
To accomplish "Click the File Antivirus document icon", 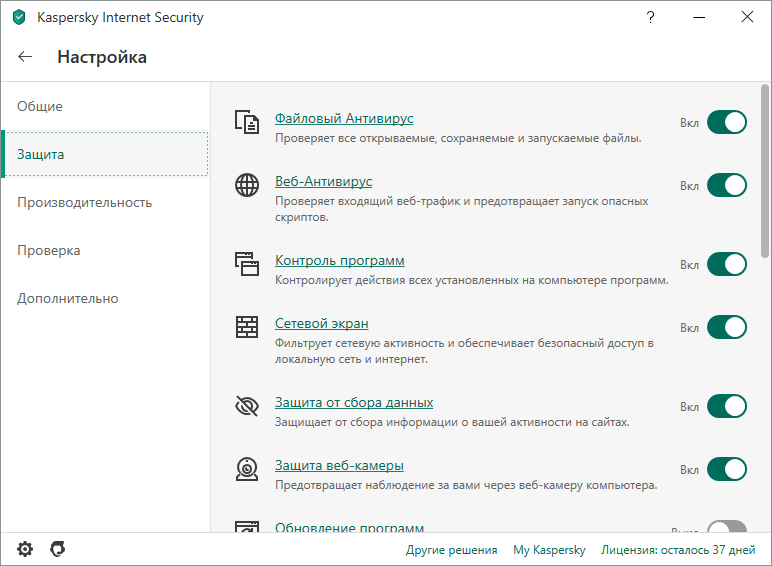I will click(247, 122).
